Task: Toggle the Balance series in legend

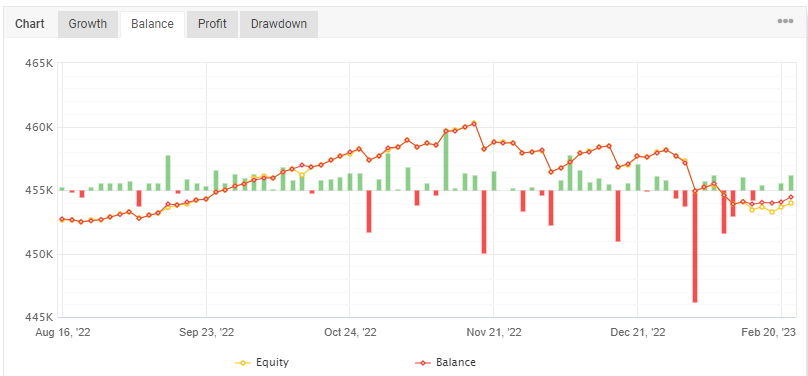Action: 445,363
